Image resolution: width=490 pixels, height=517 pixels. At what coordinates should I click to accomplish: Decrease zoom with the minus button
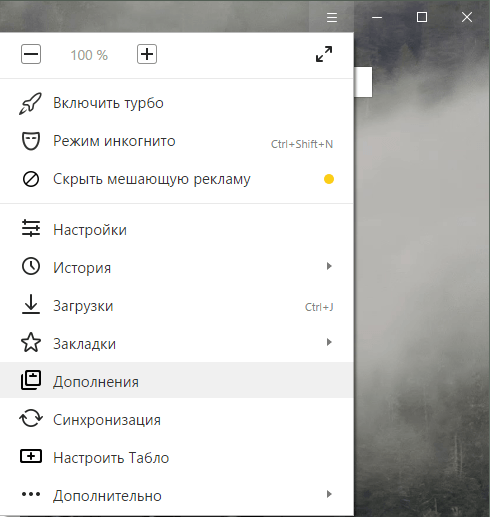31,54
